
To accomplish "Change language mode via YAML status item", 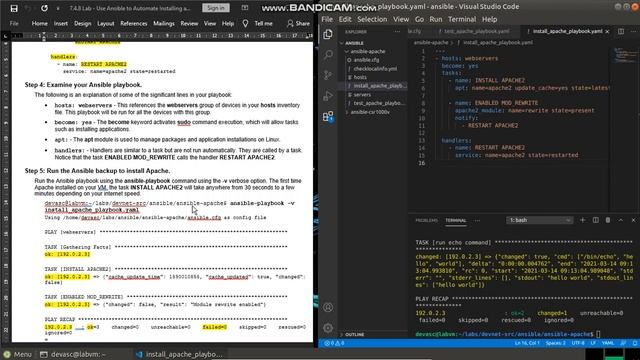I will (x=608, y=343).
